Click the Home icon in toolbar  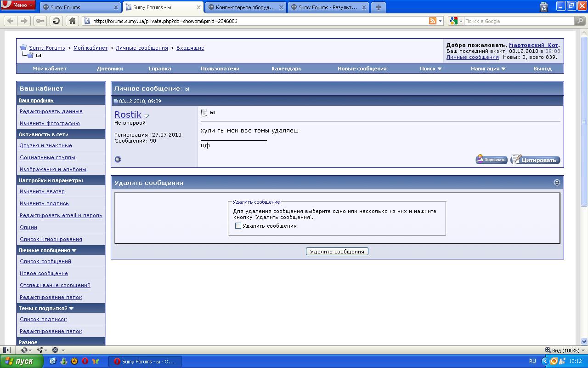(x=72, y=21)
